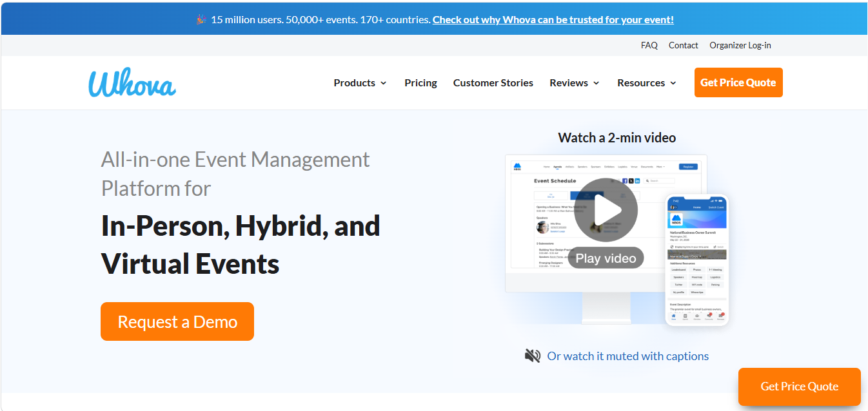The width and height of the screenshot is (868, 411).
Task: Expand the Reviews menu
Action: 573,82
